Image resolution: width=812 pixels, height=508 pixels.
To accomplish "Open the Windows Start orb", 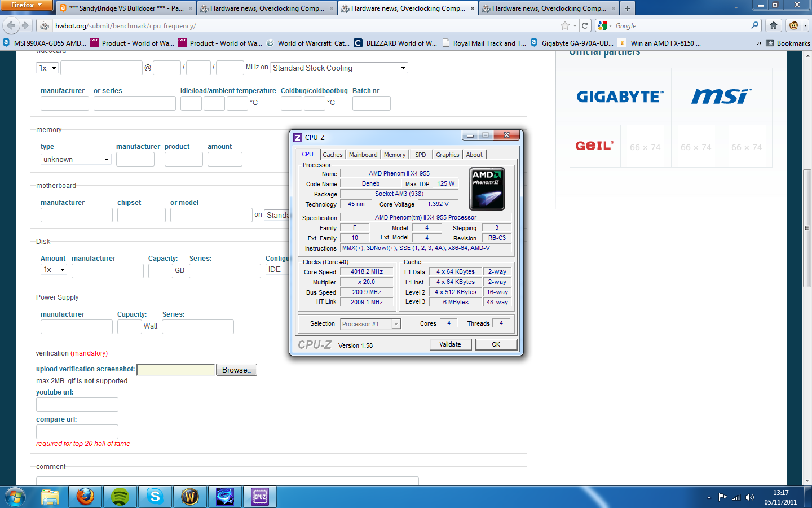I will coord(15,497).
